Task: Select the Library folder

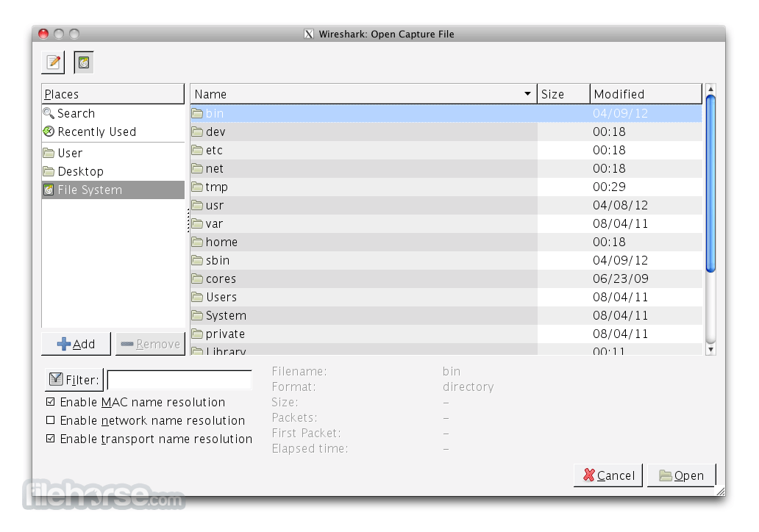Action: [446, 350]
